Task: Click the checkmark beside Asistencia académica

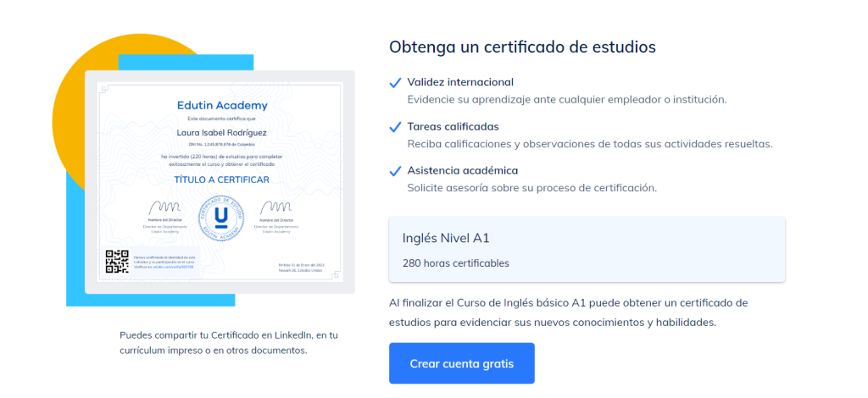Action: click(395, 171)
